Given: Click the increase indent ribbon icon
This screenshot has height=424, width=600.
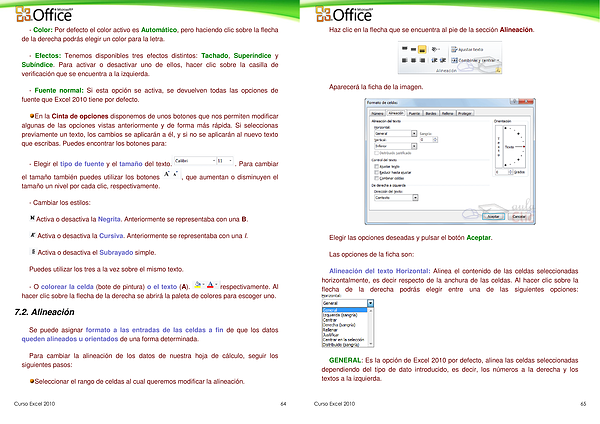Looking at the screenshot, I should (x=443, y=60).
